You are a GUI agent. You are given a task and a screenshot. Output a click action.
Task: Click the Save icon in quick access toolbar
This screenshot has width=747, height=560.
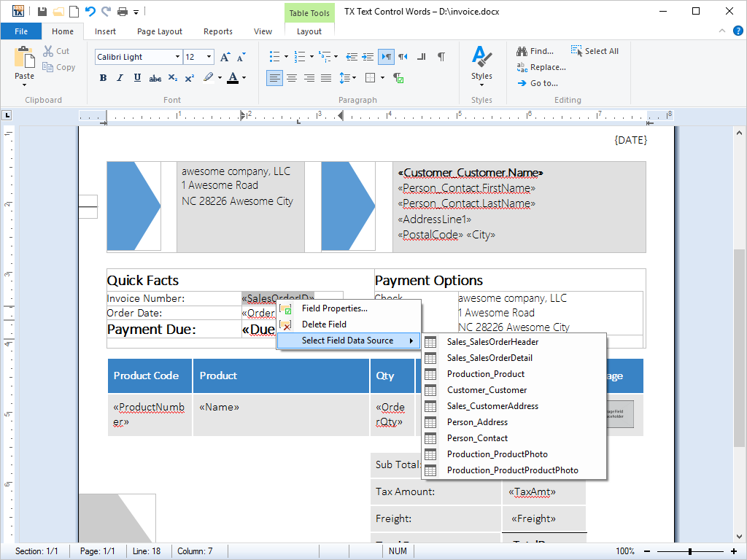click(42, 11)
